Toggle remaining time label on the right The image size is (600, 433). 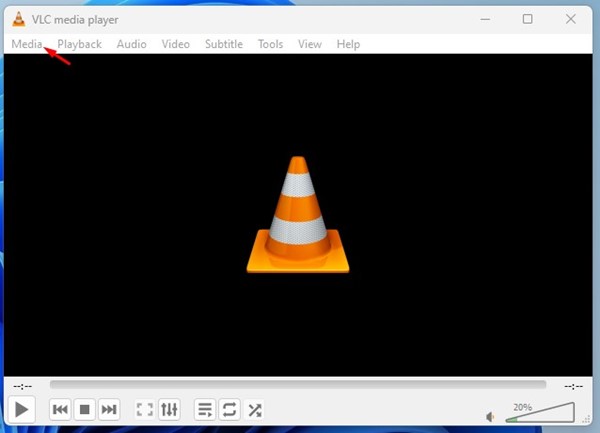click(x=573, y=386)
